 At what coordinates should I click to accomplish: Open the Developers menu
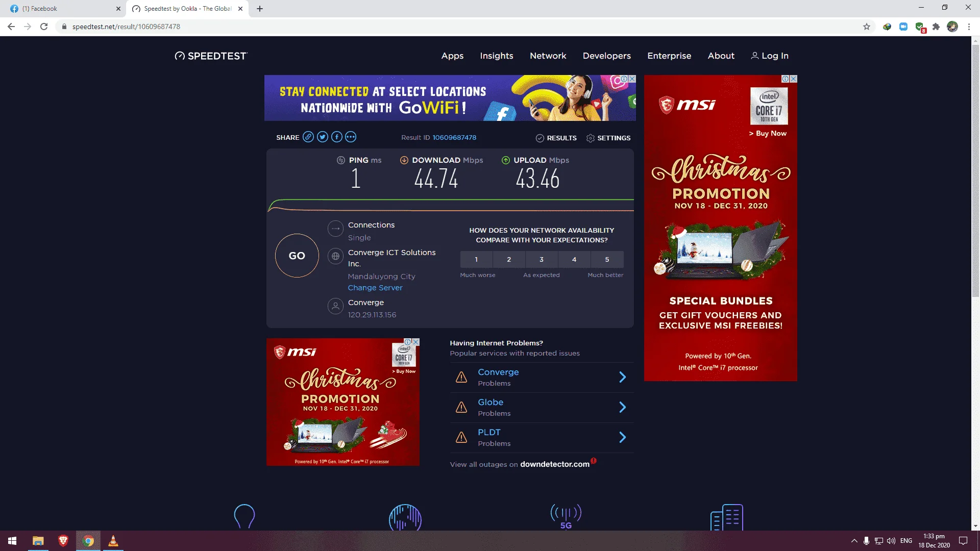coord(607,56)
